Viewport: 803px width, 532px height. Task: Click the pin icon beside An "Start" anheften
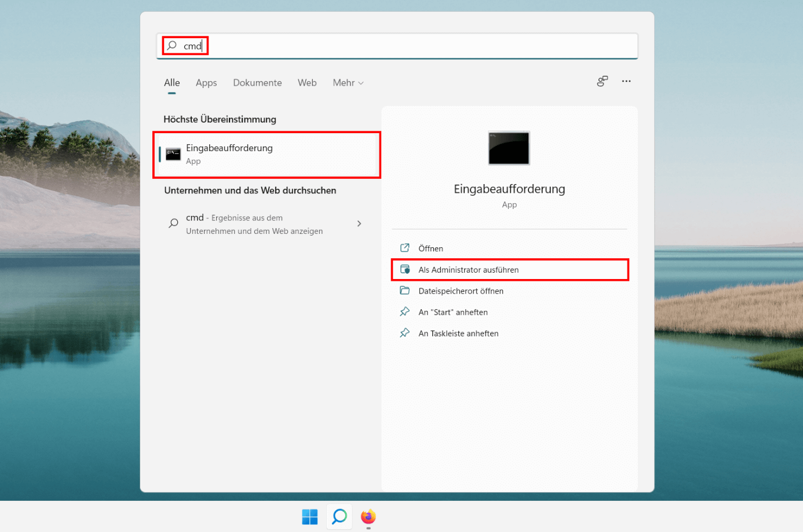click(x=405, y=311)
